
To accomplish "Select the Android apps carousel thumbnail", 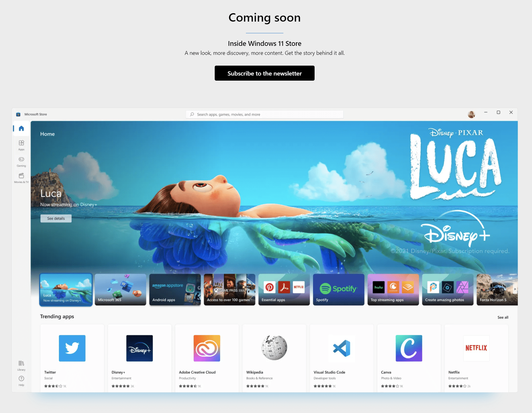I will tap(175, 290).
